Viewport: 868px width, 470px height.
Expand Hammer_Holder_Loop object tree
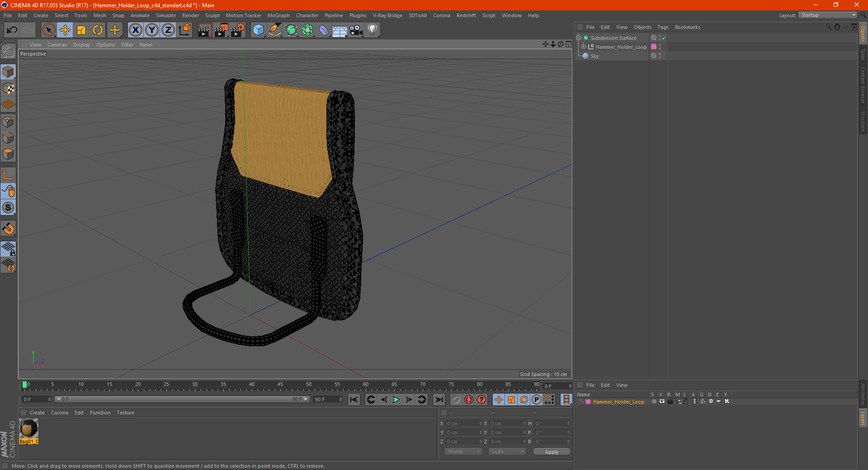click(584, 47)
